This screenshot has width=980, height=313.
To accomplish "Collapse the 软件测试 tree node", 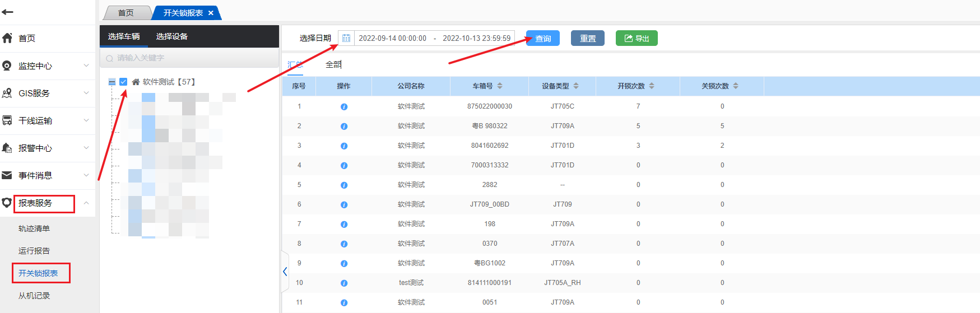I will click(x=112, y=82).
